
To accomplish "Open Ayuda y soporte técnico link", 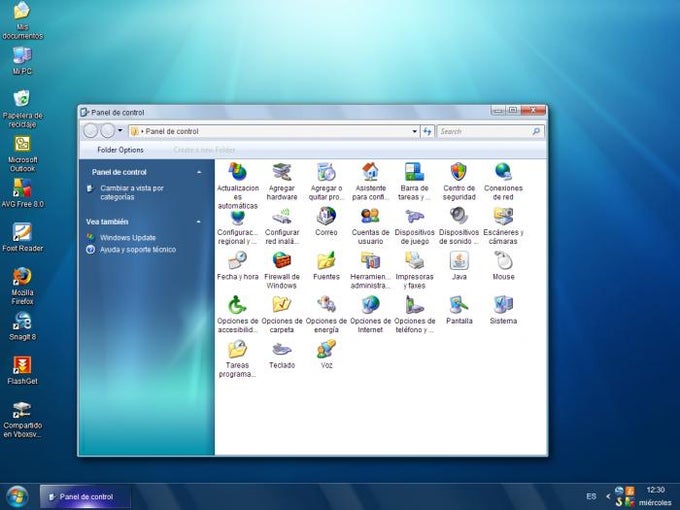I will pos(138,249).
